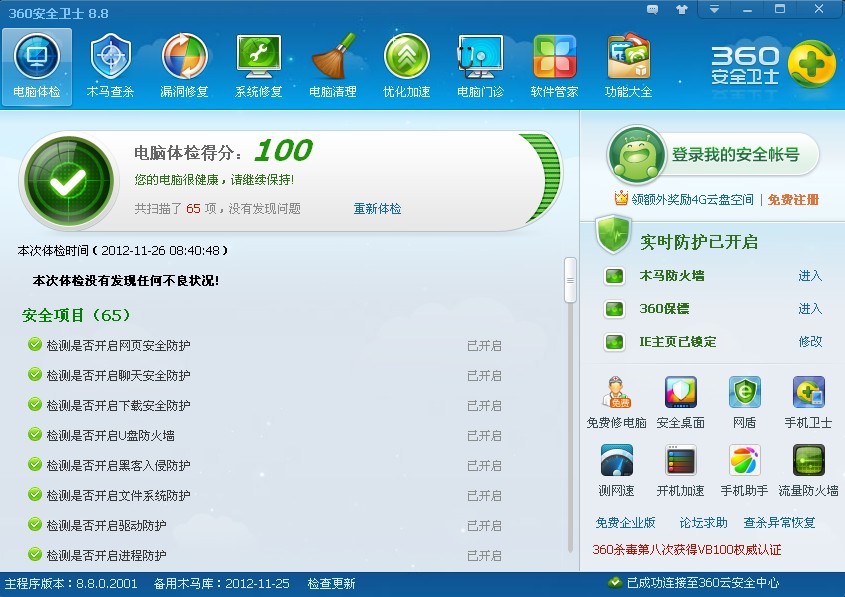Click 检测是否开启聊天安全防护 row
Viewport: 845px width, 597px height.
point(265,376)
